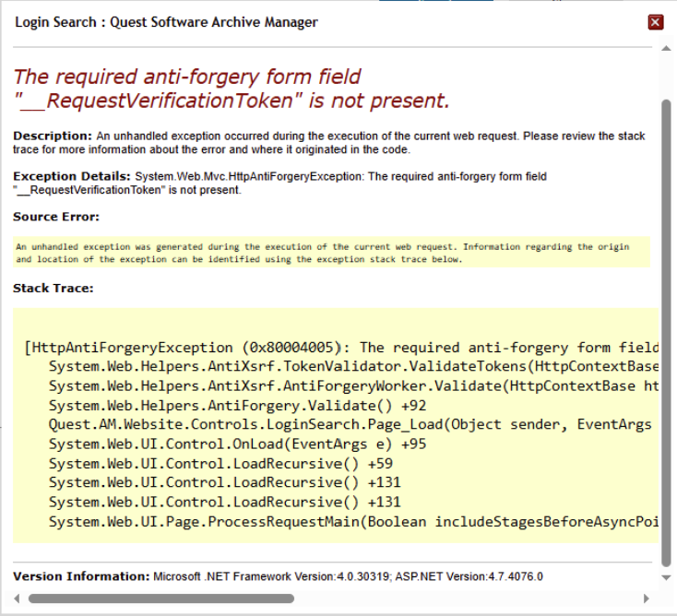The width and height of the screenshot is (677, 616).
Task: Click the horizontal scrollbar left arrow
Action: point(18,598)
